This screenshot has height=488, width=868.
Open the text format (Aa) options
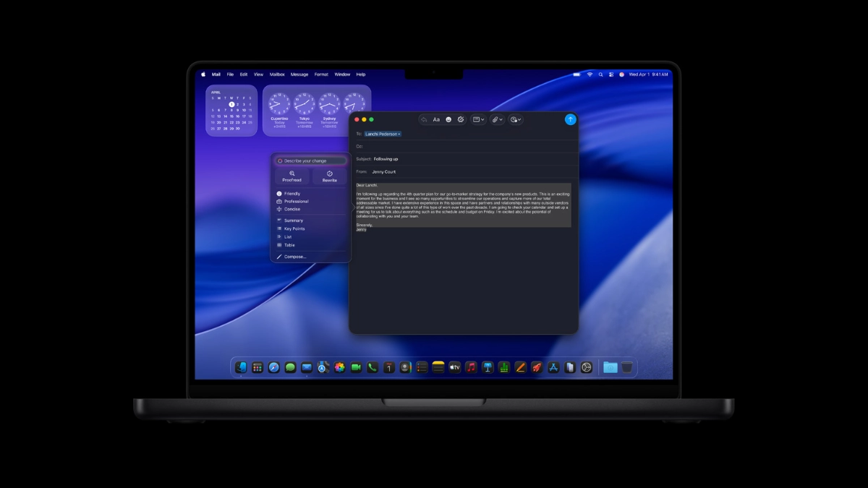pos(436,119)
